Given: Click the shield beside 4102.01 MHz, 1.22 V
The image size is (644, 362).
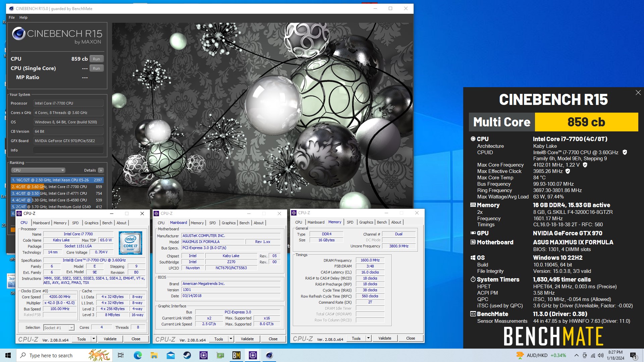Looking at the screenshot, I should tap(585, 165).
